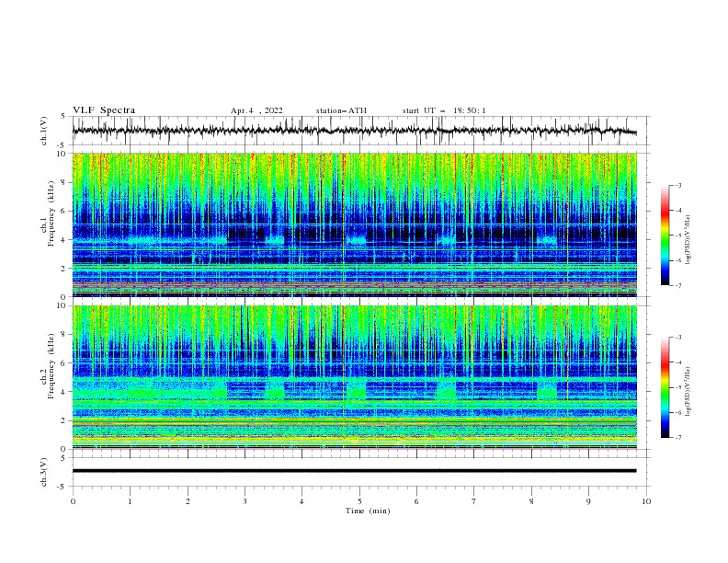Click the "1" tick on the time axis
The height and width of the screenshot is (563, 728).
130,501
